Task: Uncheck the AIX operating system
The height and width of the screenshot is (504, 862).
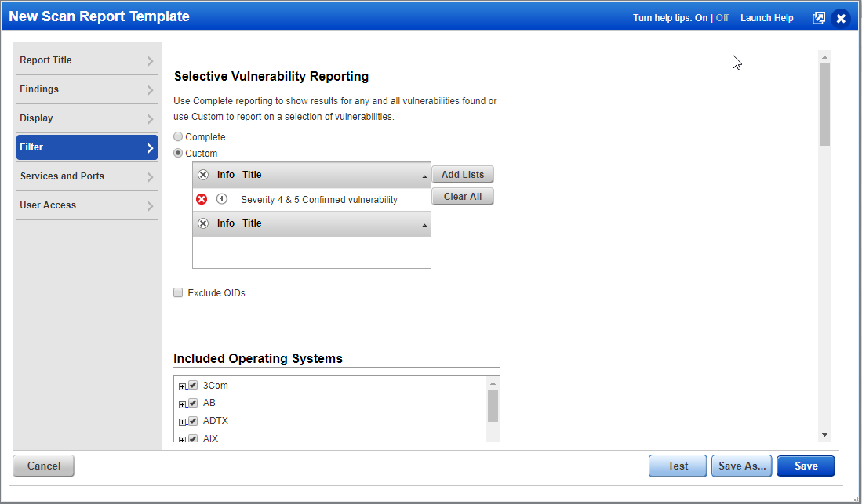Action: click(x=193, y=438)
